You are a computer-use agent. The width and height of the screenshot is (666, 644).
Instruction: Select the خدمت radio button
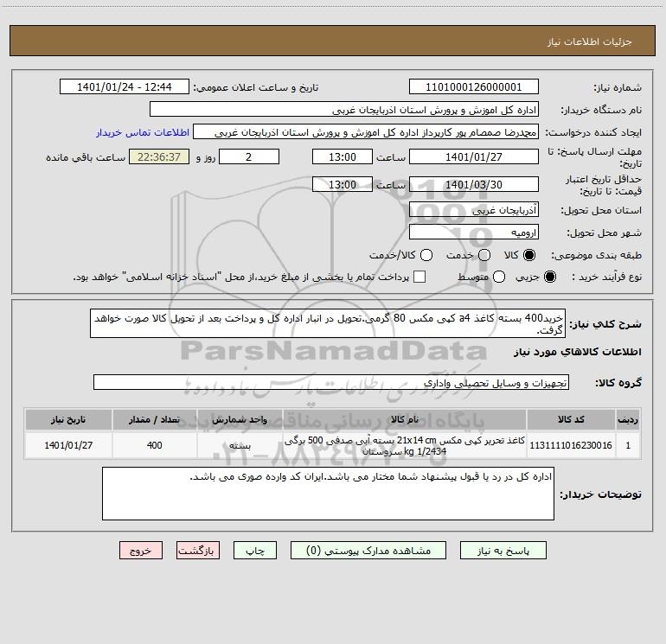[484, 255]
